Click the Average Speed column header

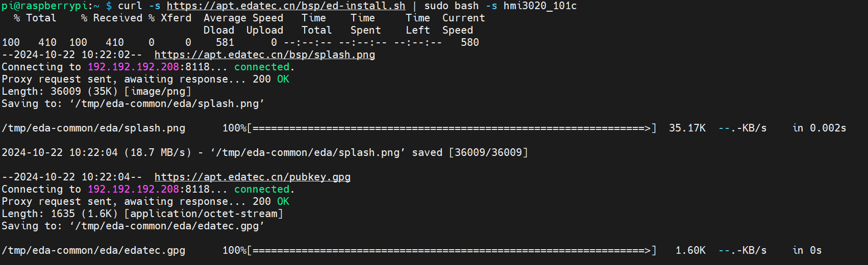tap(243, 18)
